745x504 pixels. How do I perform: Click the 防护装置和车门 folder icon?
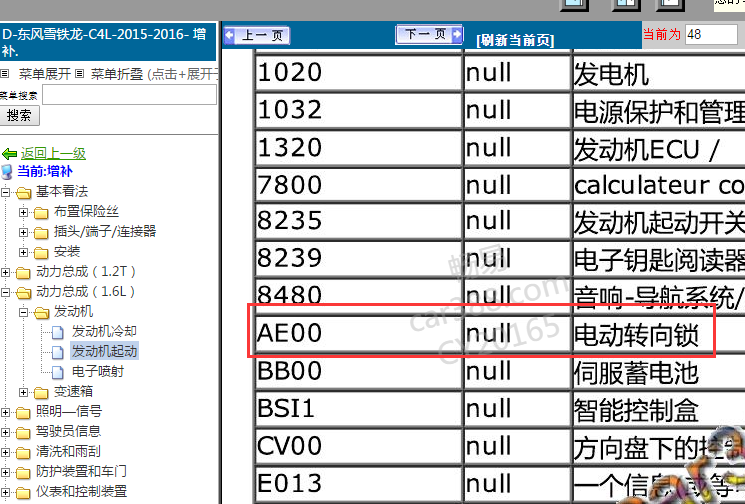[23, 472]
